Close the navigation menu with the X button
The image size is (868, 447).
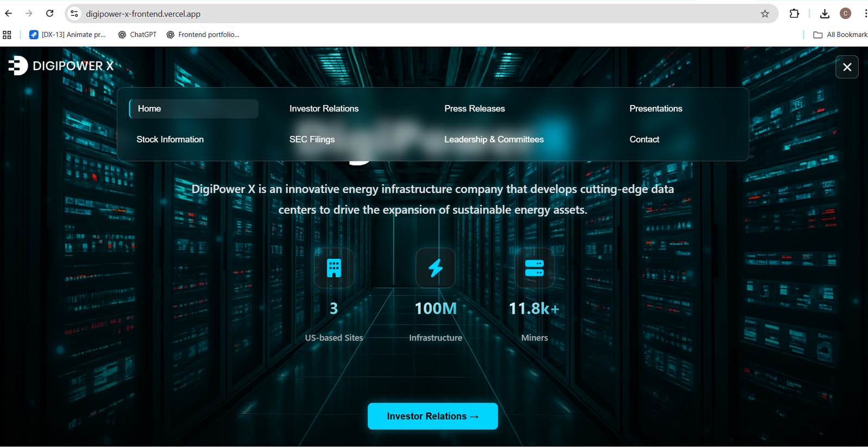tap(847, 67)
